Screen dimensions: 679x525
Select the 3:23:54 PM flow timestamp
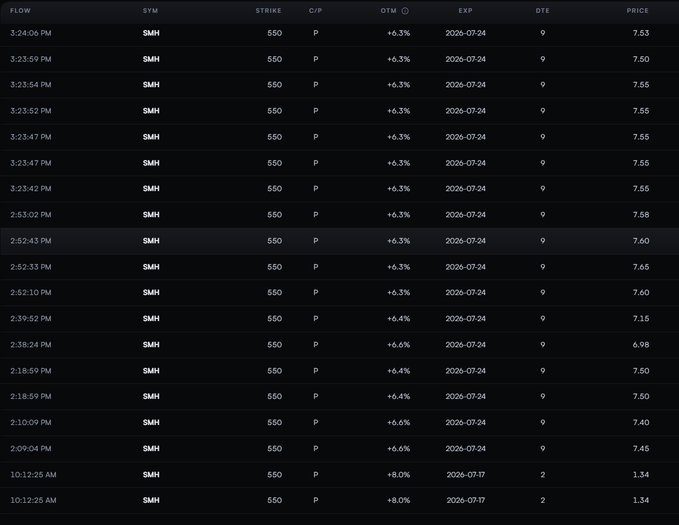pyautogui.click(x=31, y=84)
